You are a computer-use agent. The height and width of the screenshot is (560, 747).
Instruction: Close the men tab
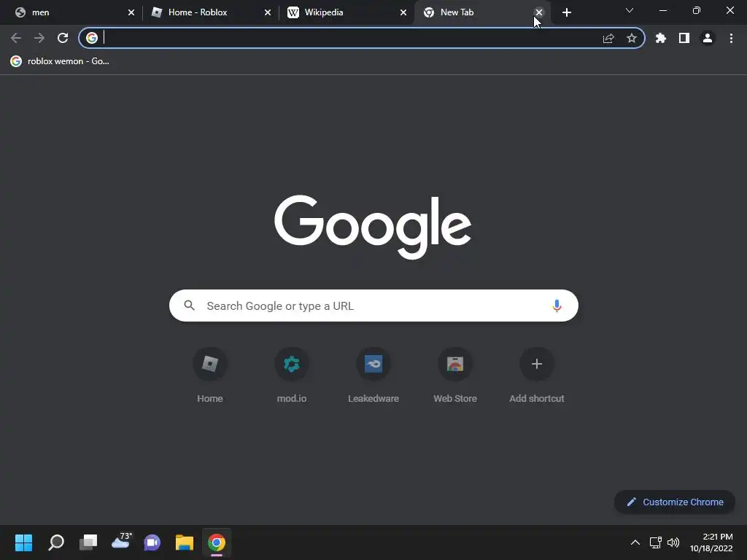[131, 12]
